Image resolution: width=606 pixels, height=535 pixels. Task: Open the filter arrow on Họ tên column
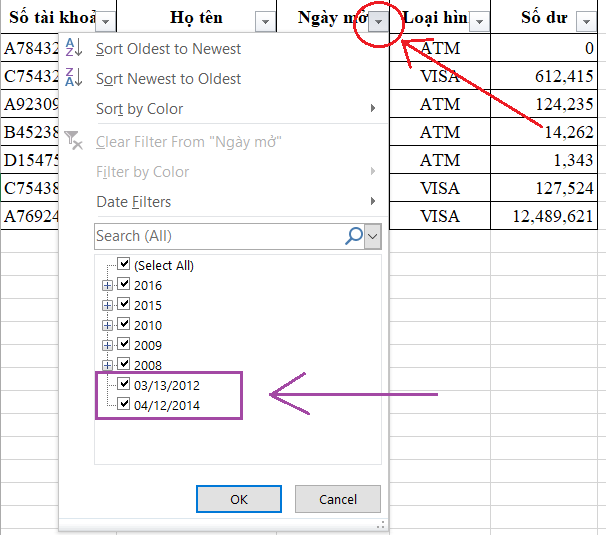tap(264, 22)
